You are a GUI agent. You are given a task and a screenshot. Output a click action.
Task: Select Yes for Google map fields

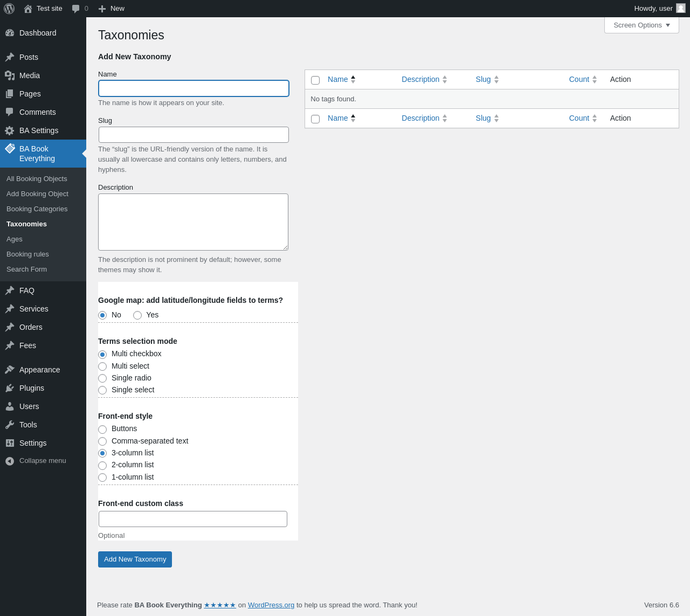pyautogui.click(x=137, y=315)
